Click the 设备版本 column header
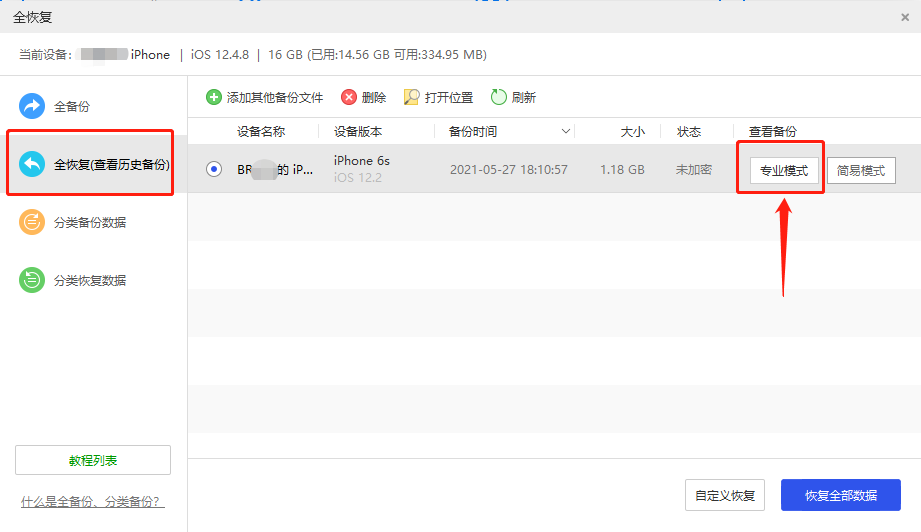921x532 pixels. point(358,132)
